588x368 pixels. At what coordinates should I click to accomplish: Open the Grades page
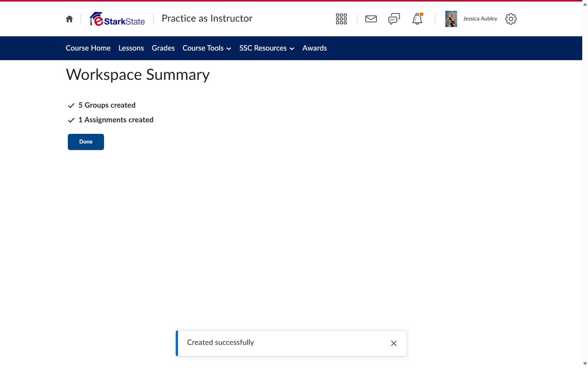163,48
